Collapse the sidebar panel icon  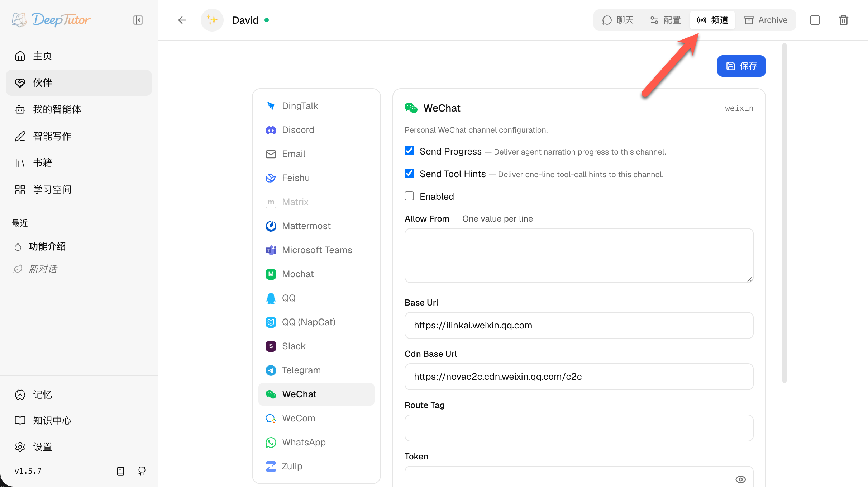click(138, 20)
